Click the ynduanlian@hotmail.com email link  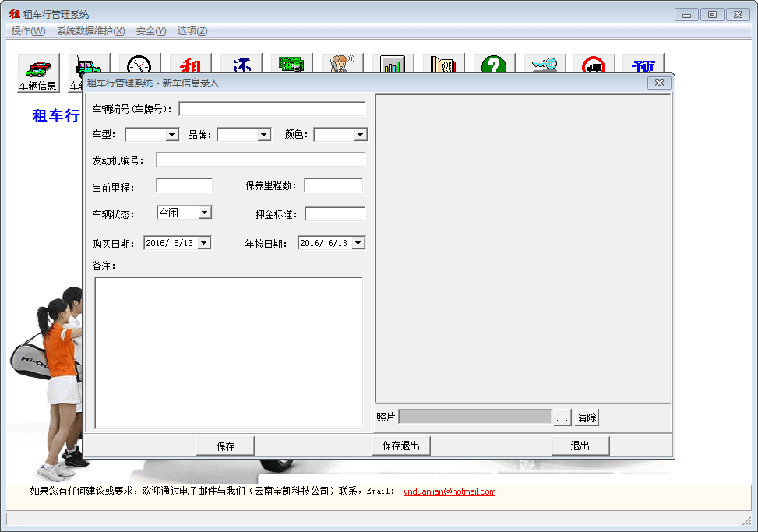(x=450, y=491)
